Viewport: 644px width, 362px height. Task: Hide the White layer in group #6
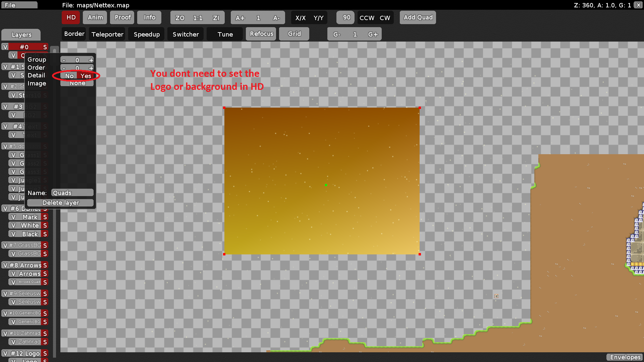coord(14,225)
